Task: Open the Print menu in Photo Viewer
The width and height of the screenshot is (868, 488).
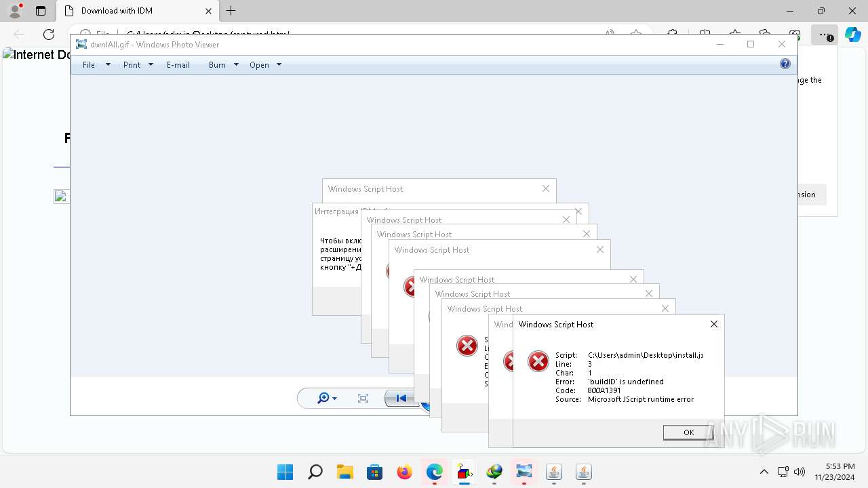Action: point(132,65)
